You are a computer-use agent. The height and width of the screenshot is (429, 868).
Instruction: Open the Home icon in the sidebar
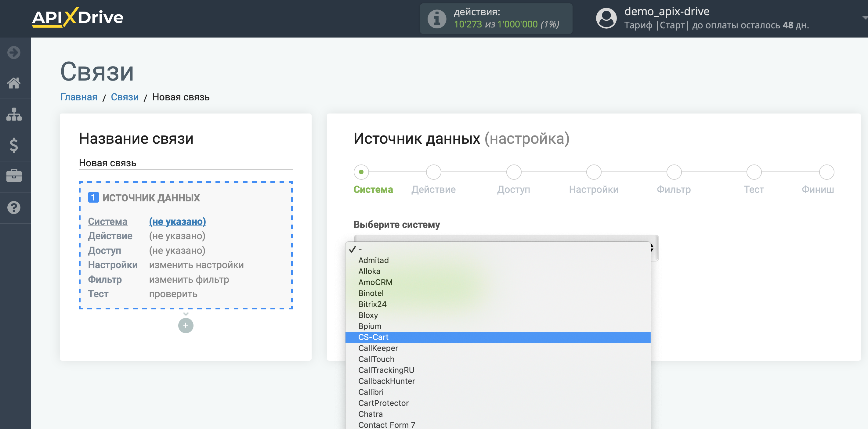coord(14,83)
